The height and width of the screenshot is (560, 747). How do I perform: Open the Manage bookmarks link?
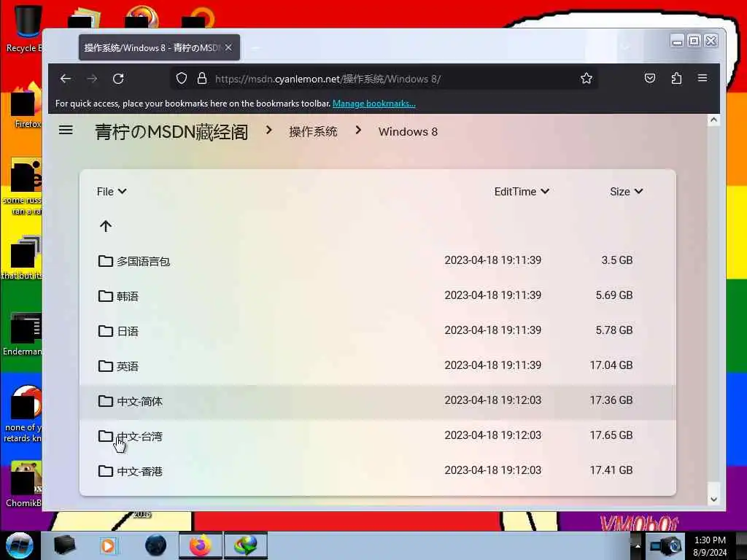[374, 104]
